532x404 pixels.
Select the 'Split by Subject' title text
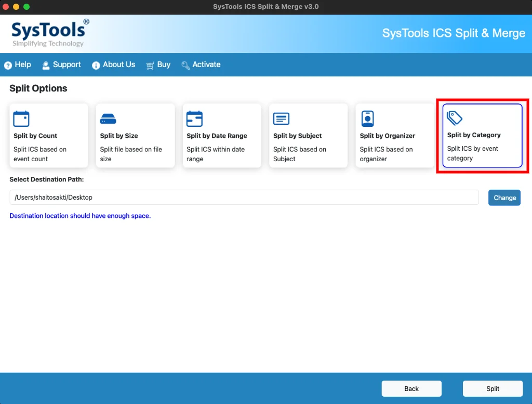298,136
